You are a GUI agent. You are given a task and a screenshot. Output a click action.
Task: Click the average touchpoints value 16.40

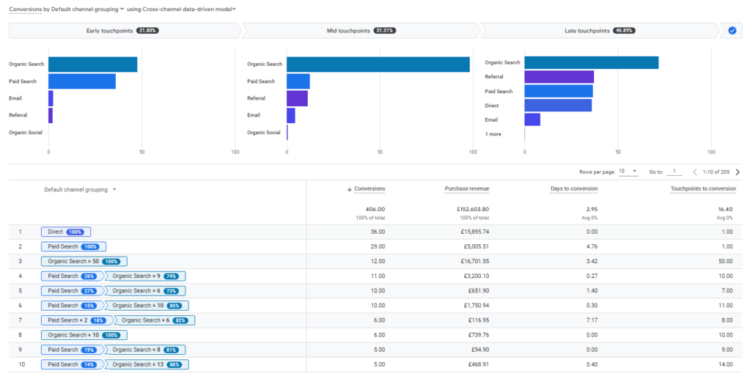pyautogui.click(x=726, y=210)
